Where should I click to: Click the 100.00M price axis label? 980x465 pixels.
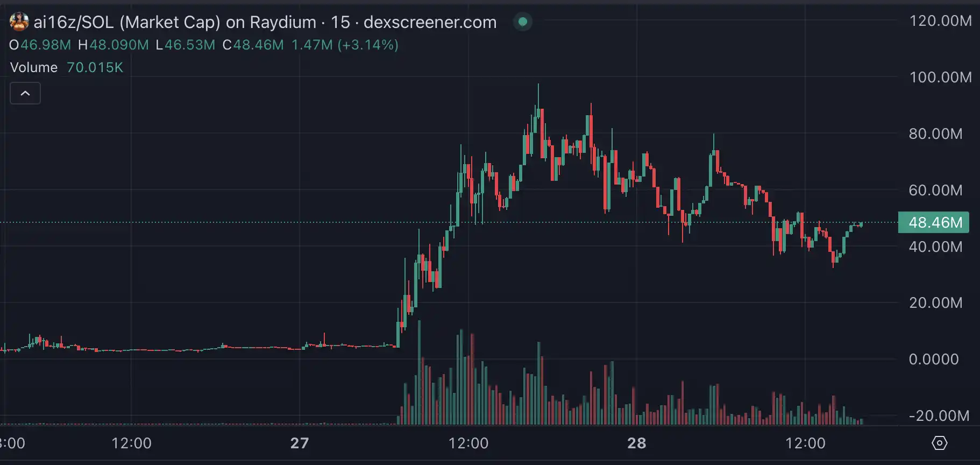pos(940,77)
